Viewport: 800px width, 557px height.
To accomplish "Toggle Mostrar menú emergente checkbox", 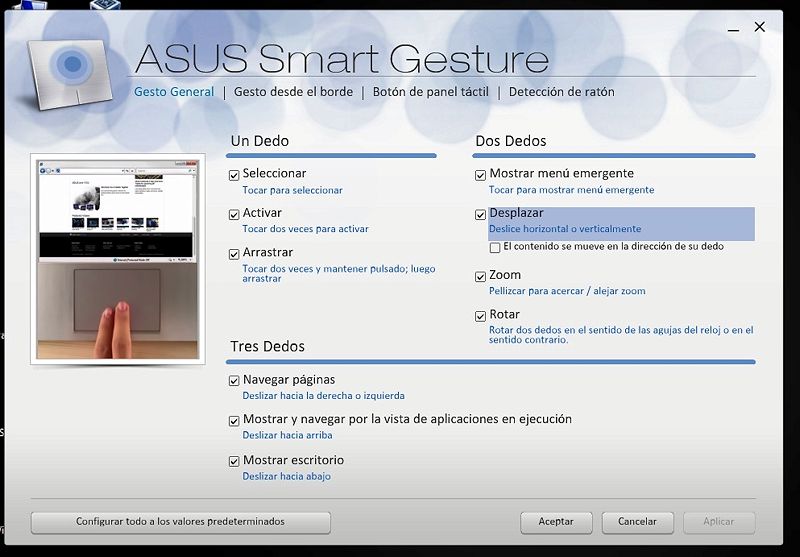I will pos(480,175).
